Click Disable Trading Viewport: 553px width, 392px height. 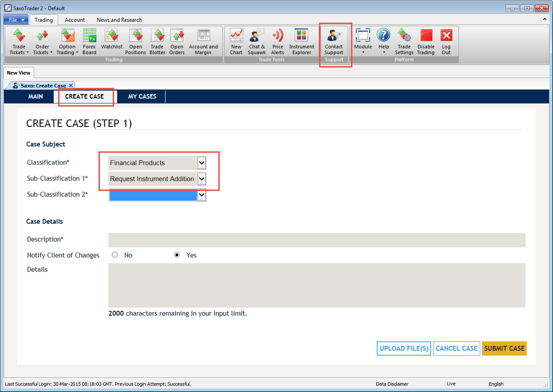[426, 42]
